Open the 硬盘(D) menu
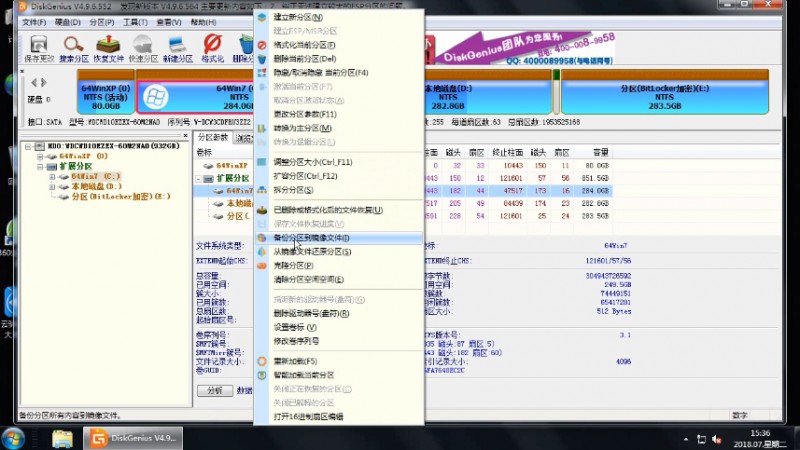800x450 pixels. pos(67,22)
